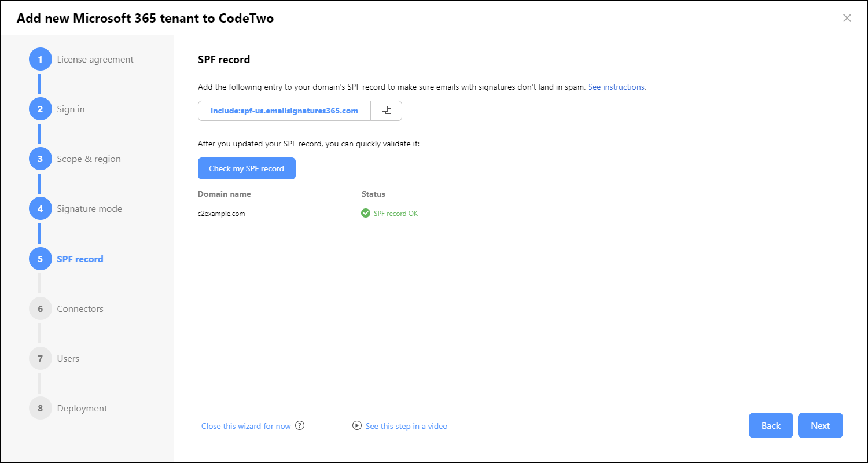The height and width of the screenshot is (463, 868).
Task: Open help icon beside Close this wizard
Action: 300,425
